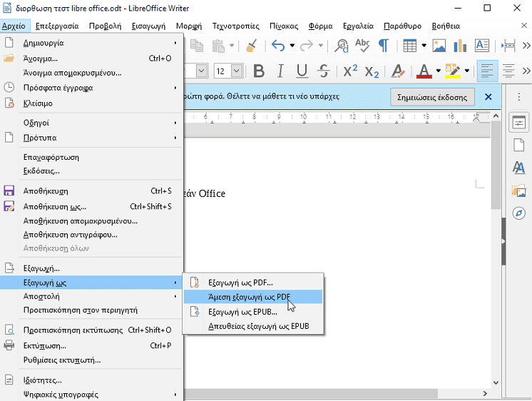
Task: Open Find and Replace icon
Action: tap(342, 46)
